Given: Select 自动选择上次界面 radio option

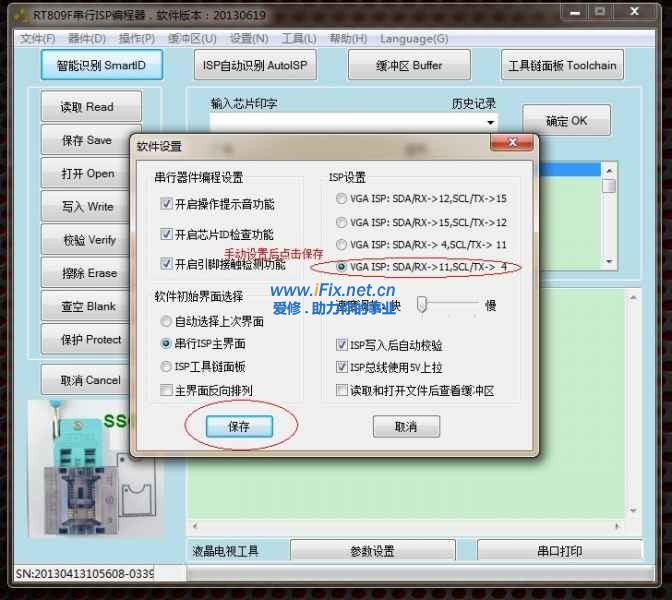Looking at the screenshot, I should tap(166, 321).
